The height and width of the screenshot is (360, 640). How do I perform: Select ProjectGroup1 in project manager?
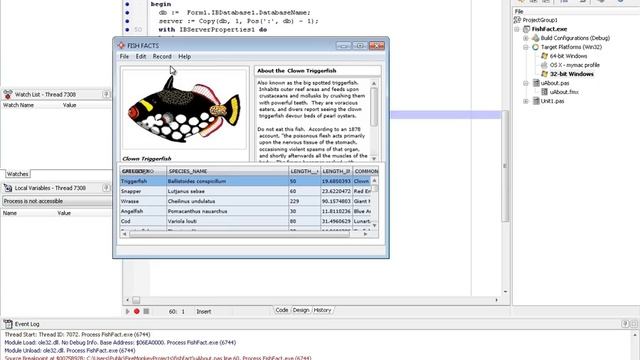point(540,20)
